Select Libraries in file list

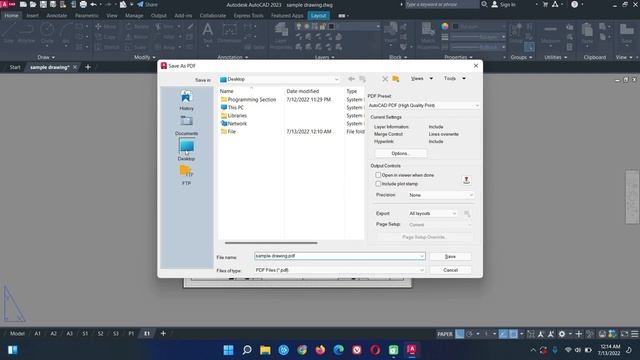click(233, 116)
